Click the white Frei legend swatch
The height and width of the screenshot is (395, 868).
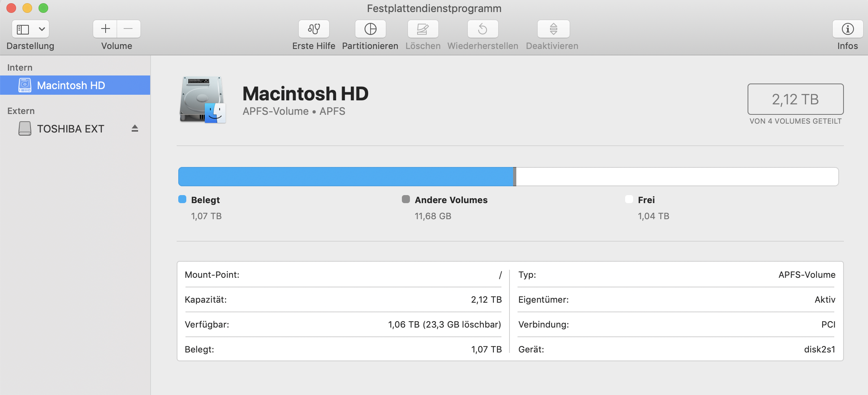629,200
